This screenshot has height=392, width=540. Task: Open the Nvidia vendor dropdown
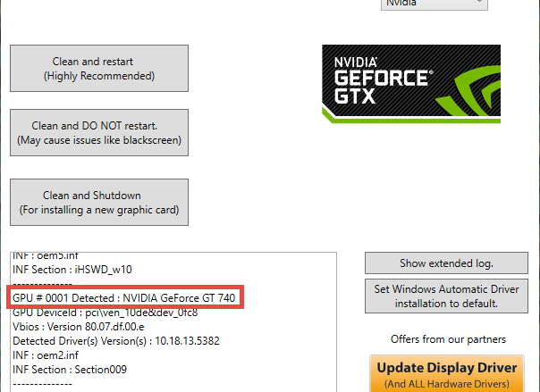coord(435,4)
